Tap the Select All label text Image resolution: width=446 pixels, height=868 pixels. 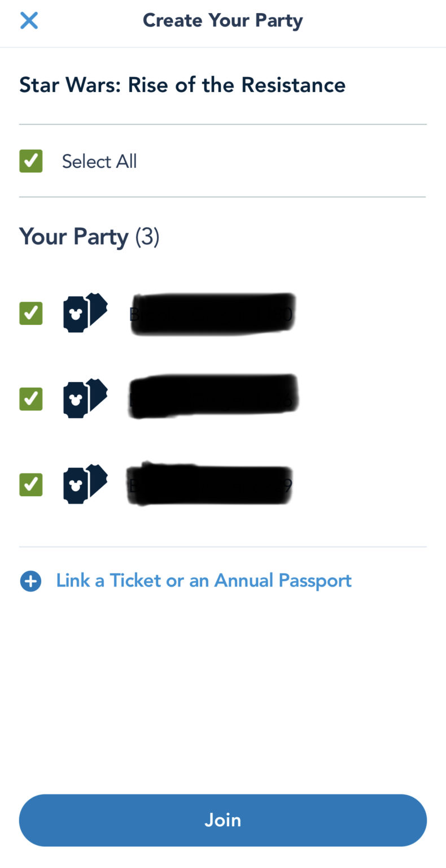tap(99, 162)
